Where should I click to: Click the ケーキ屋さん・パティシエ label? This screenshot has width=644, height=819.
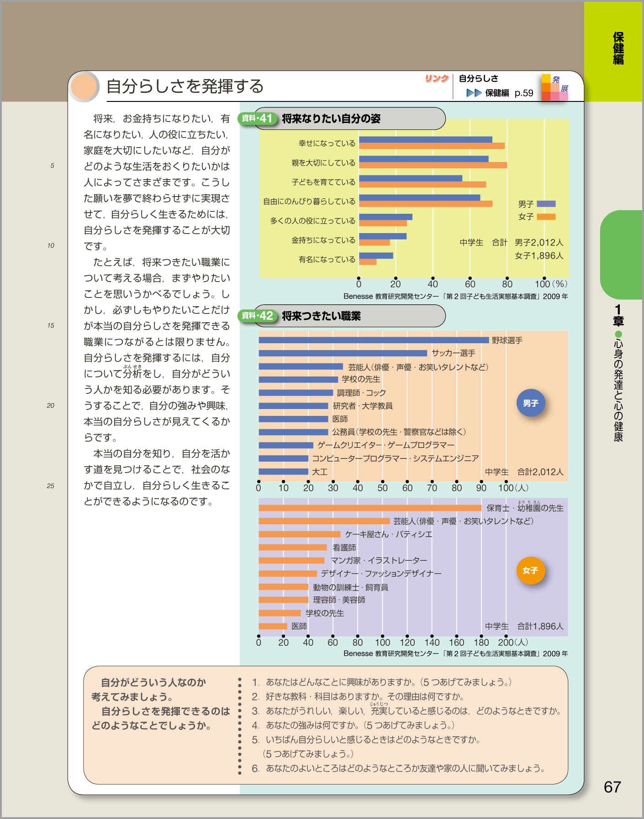(x=388, y=534)
